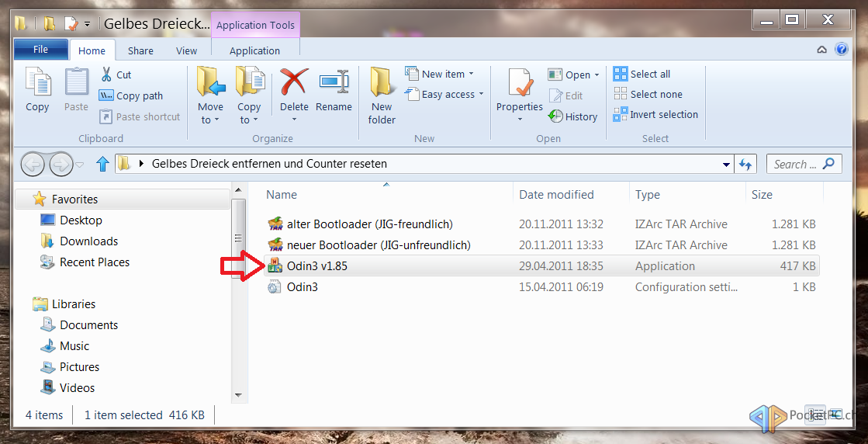Open Music library

pos(74,346)
